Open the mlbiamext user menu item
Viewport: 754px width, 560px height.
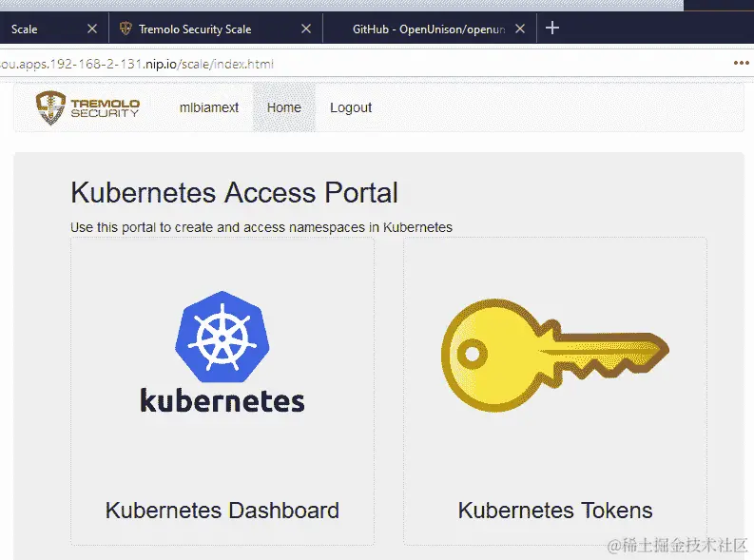[x=208, y=107]
